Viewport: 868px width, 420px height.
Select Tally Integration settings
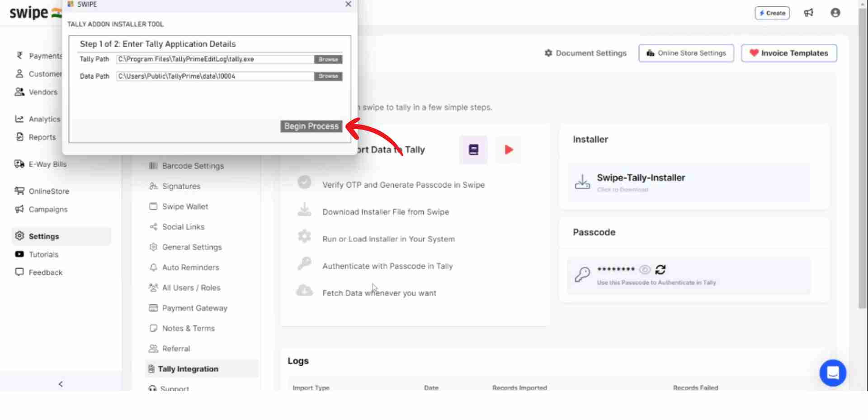tap(202, 369)
